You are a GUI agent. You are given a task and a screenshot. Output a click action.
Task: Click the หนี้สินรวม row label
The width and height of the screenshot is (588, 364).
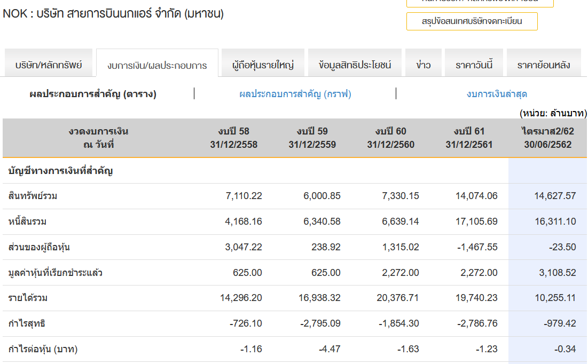(27, 221)
